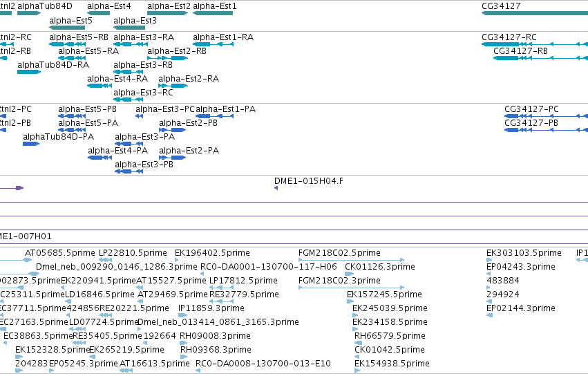The width and height of the screenshot is (588, 374).
Task: Select the alpha-Est3 gene label
Action: pos(135,21)
